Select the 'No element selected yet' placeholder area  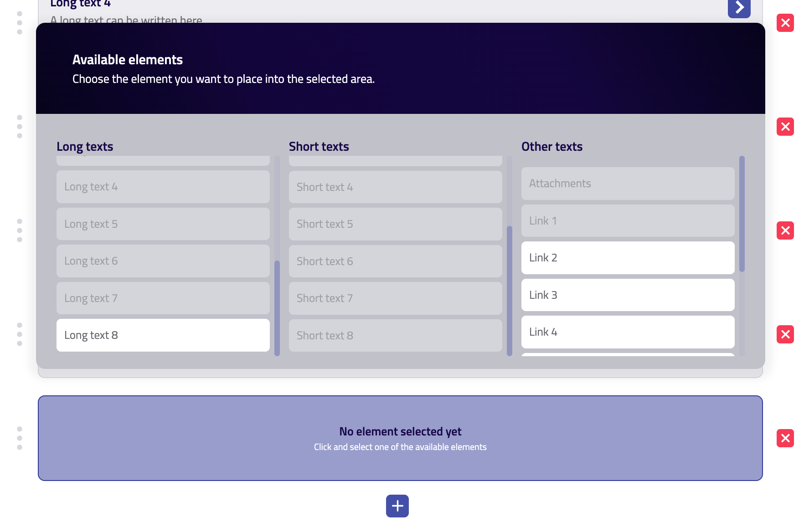(400, 438)
